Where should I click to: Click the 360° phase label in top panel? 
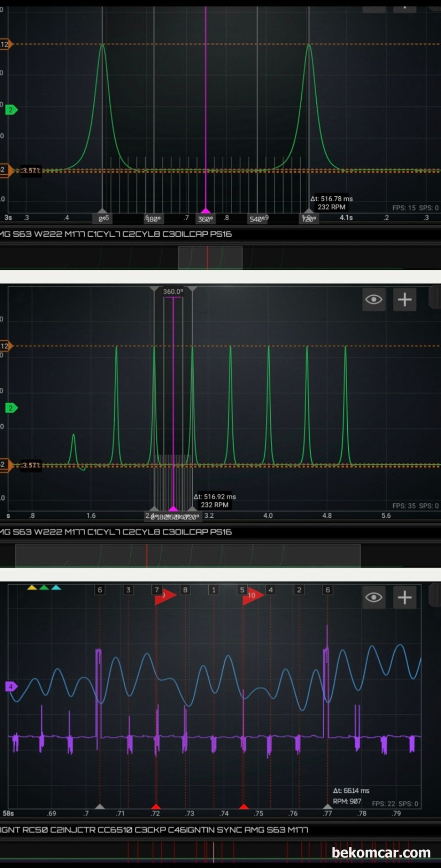pos(205,219)
